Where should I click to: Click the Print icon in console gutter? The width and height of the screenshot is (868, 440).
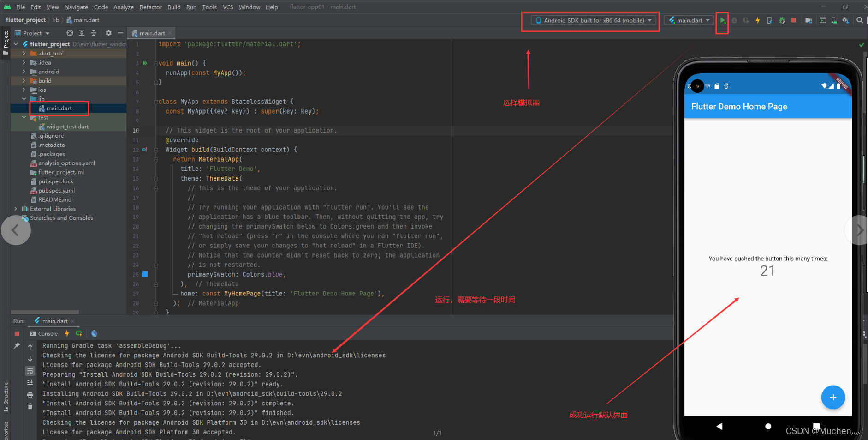click(x=30, y=395)
